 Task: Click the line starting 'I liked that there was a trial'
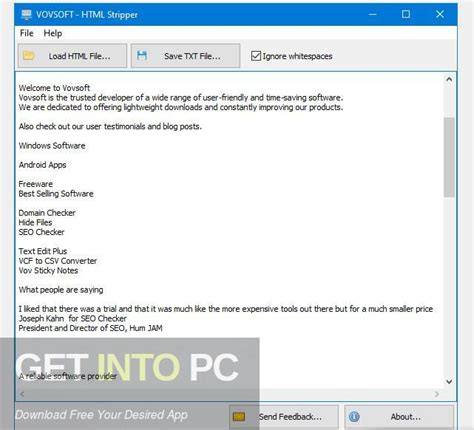226,309
